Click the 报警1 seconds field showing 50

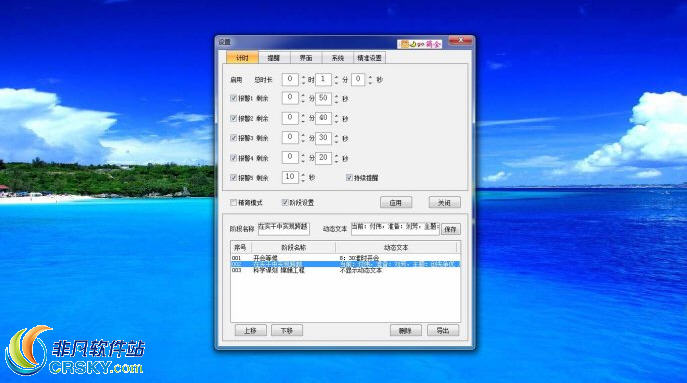(323, 98)
